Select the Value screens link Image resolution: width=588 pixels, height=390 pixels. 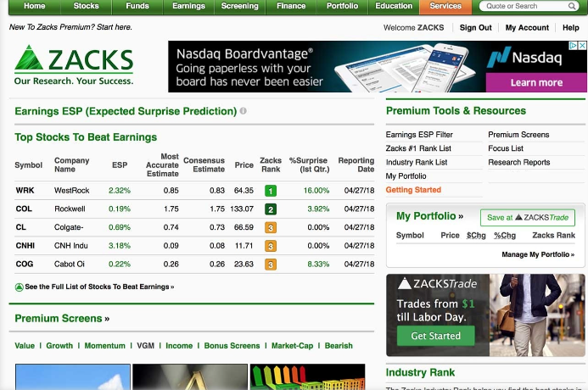(x=25, y=345)
